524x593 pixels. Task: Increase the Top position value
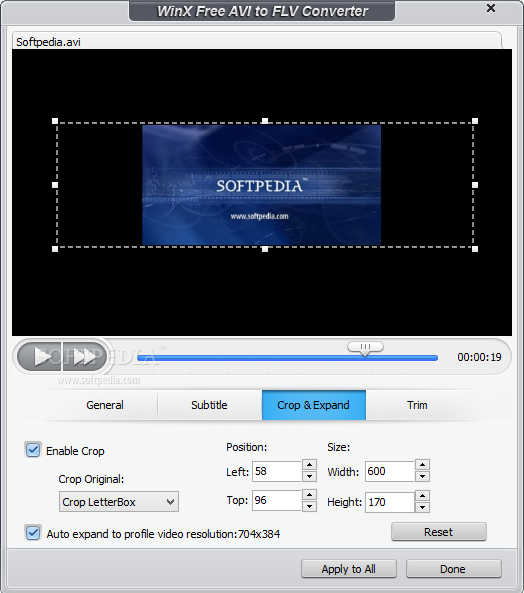point(309,494)
